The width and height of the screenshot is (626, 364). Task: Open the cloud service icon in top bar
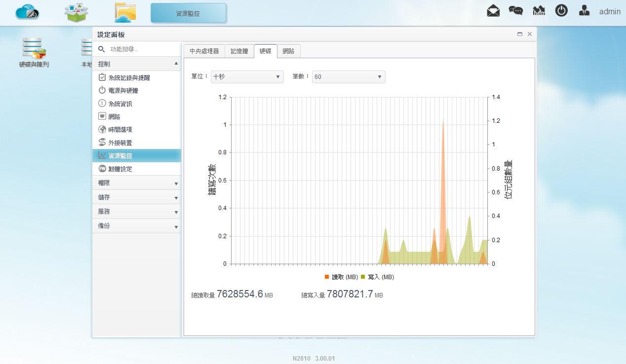click(x=27, y=12)
